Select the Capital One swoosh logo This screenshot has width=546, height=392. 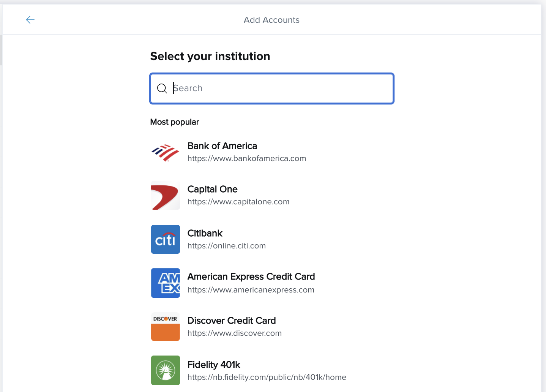[166, 196]
